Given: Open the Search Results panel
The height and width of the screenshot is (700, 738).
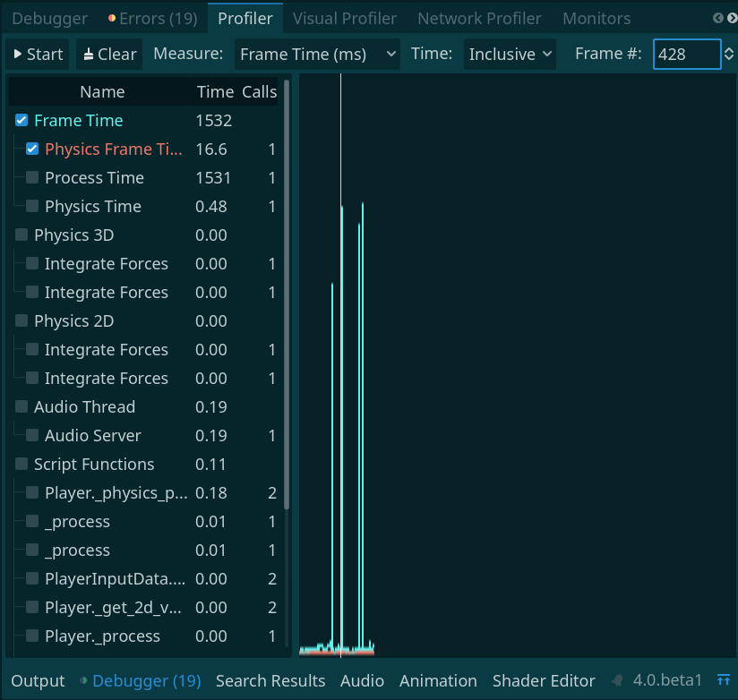Looking at the screenshot, I should [270, 681].
